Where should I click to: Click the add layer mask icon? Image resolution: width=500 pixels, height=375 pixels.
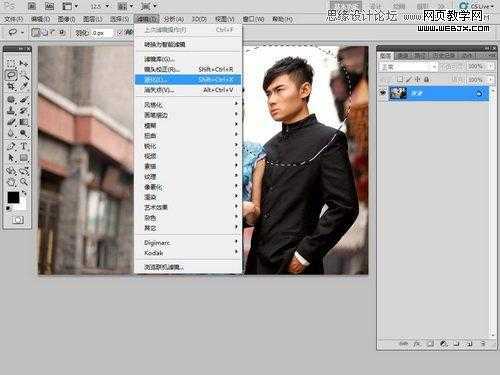click(x=430, y=343)
